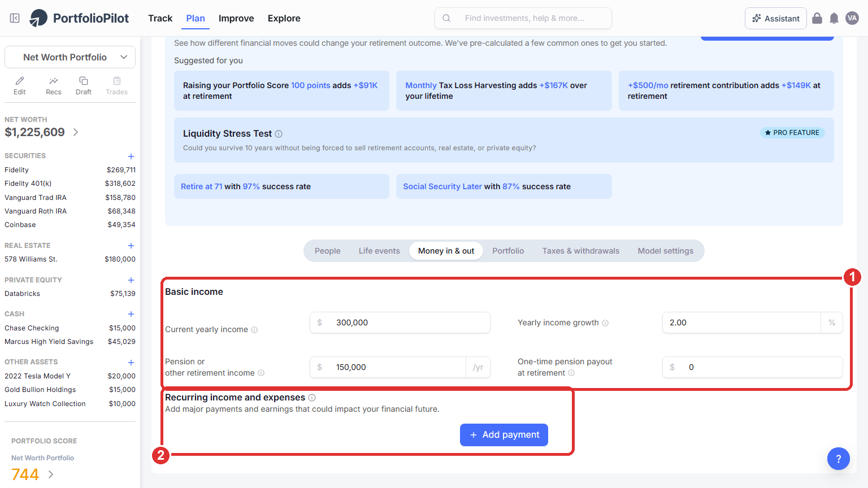The height and width of the screenshot is (488, 868).
Task: Go to the Explore menu
Action: (284, 18)
